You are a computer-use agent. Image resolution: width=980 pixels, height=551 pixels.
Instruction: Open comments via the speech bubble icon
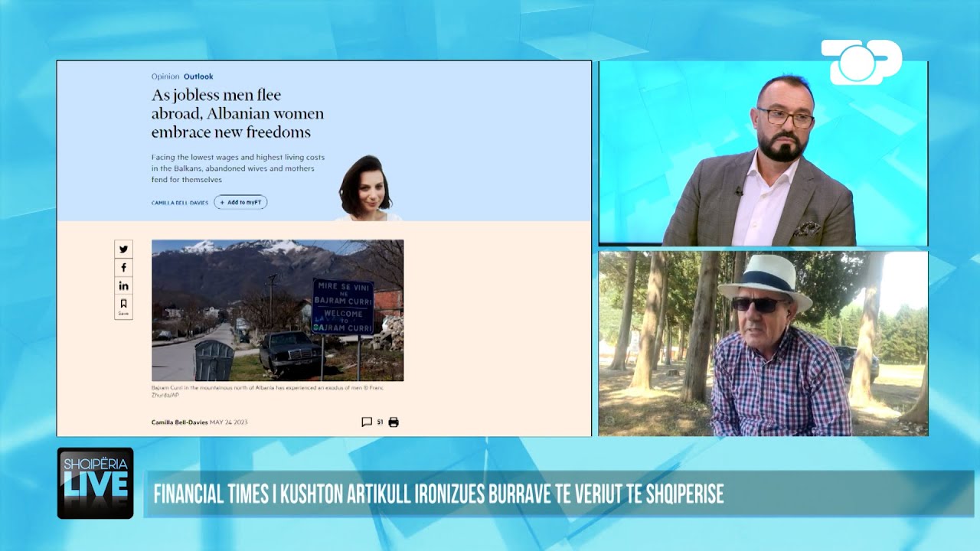367,422
